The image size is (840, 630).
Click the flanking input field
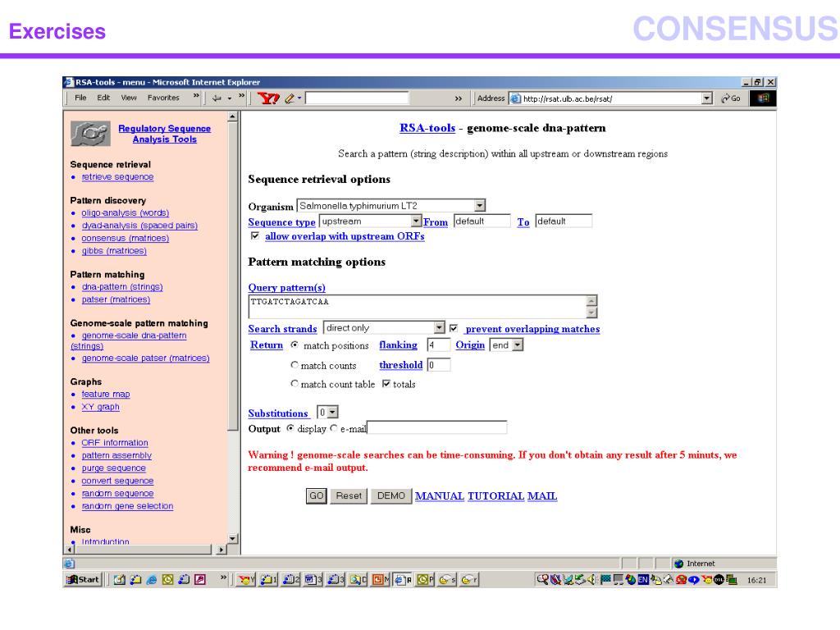pyautogui.click(x=438, y=345)
